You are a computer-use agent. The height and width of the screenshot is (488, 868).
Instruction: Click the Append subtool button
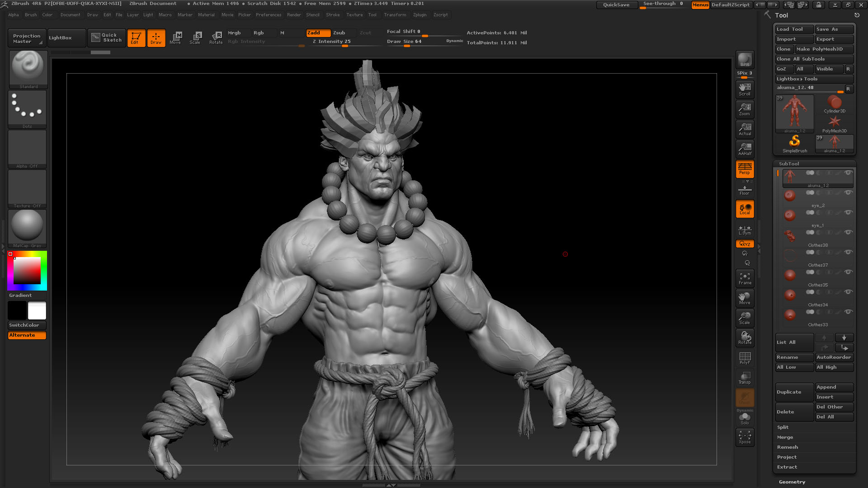[x=835, y=387]
